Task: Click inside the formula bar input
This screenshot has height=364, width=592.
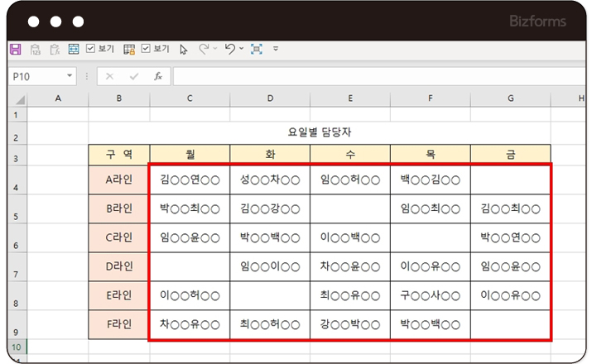Action: (379, 77)
